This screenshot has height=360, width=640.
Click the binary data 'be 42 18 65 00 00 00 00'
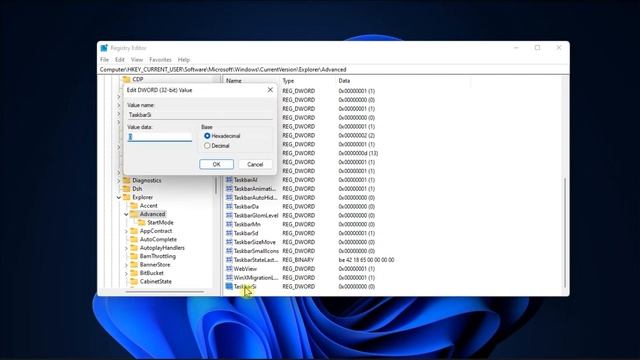(366, 260)
